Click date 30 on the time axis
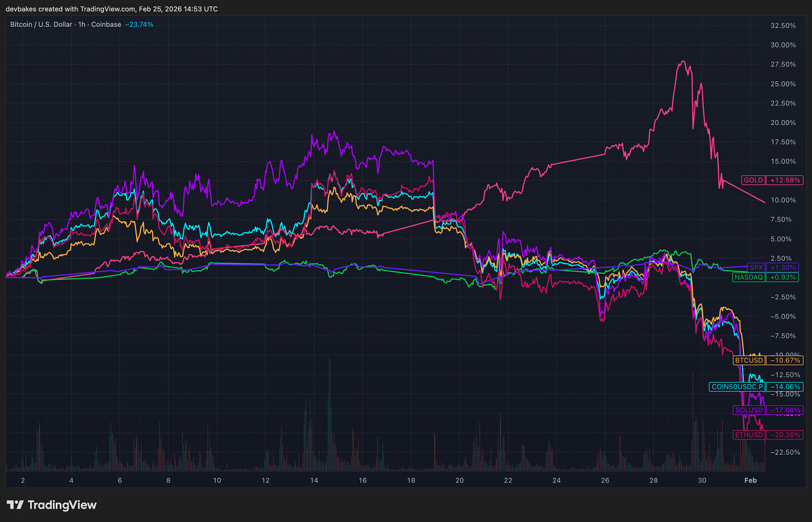 [x=702, y=481]
